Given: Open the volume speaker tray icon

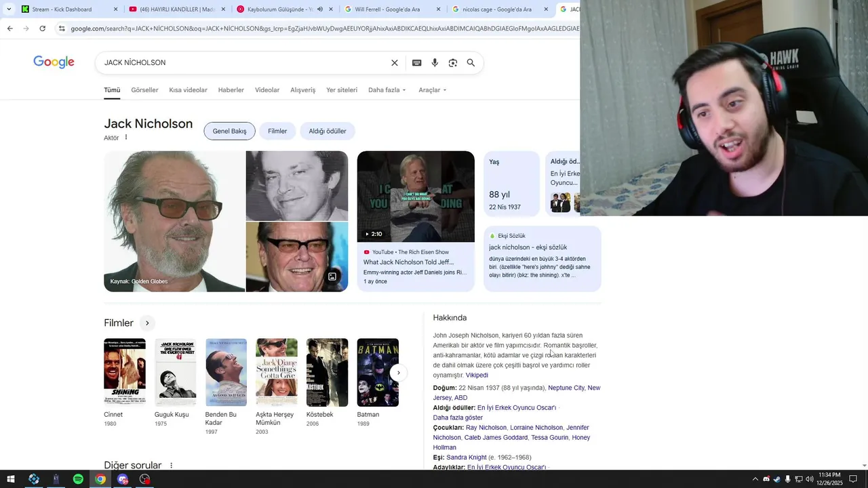Looking at the screenshot, I should click(x=810, y=479).
